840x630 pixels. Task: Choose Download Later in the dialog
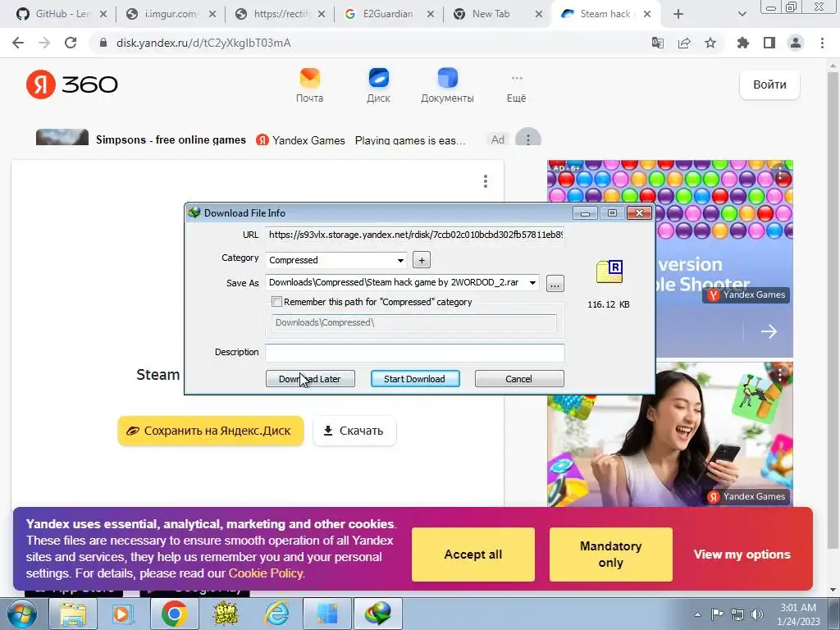(x=310, y=379)
